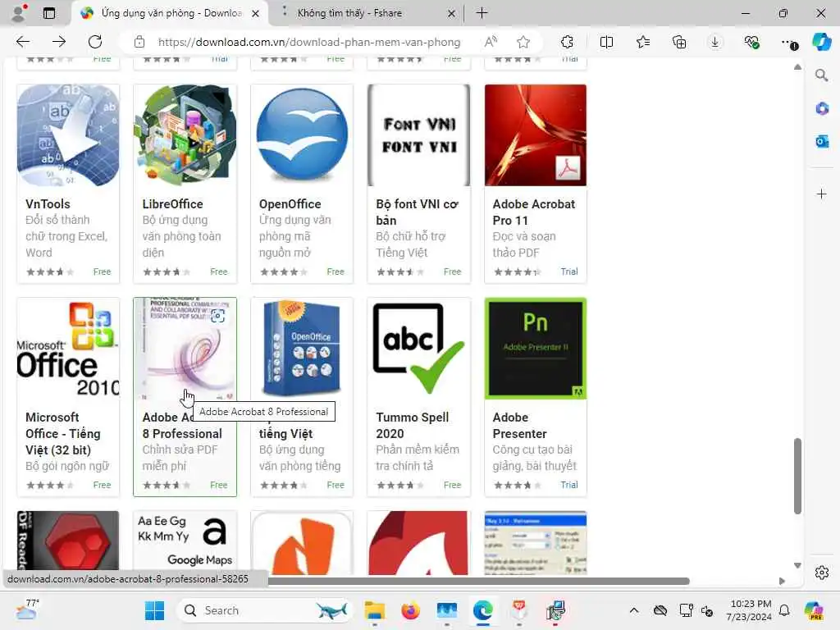The width and height of the screenshot is (840, 630).
Task: Click the red Adobe Acrobat Pro thumbnail
Action: pos(535,135)
